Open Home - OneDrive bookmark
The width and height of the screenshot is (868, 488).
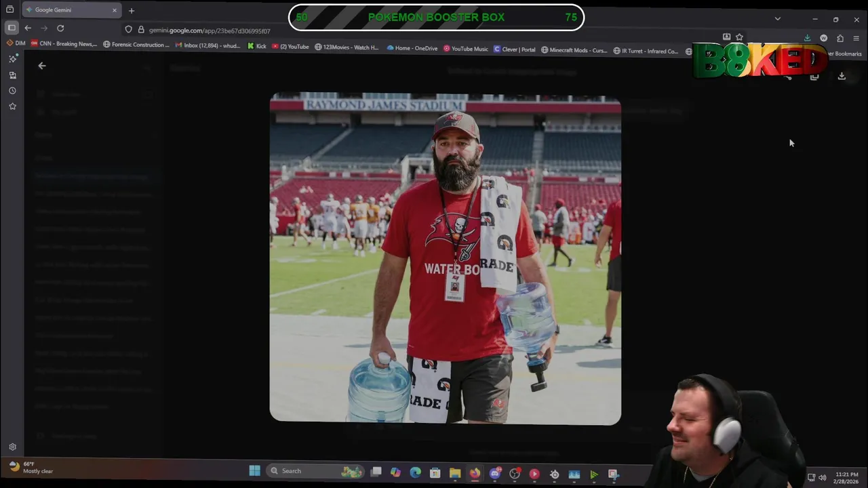click(x=412, y=48)
